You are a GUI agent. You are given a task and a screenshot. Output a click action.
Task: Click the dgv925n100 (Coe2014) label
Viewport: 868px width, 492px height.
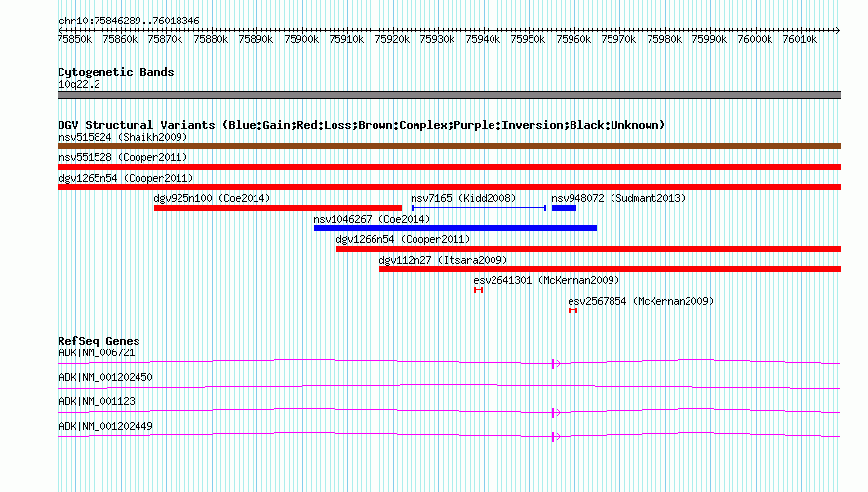[x=212, y=198]
